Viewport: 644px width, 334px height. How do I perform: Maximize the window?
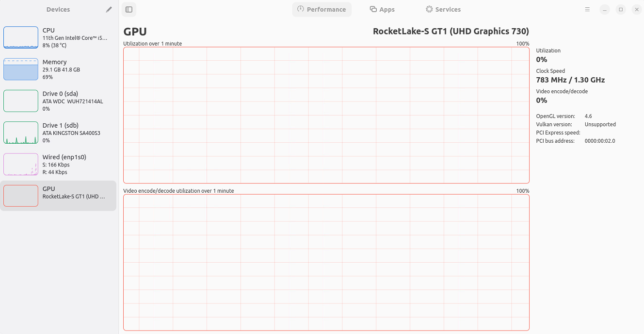[621, 9]
